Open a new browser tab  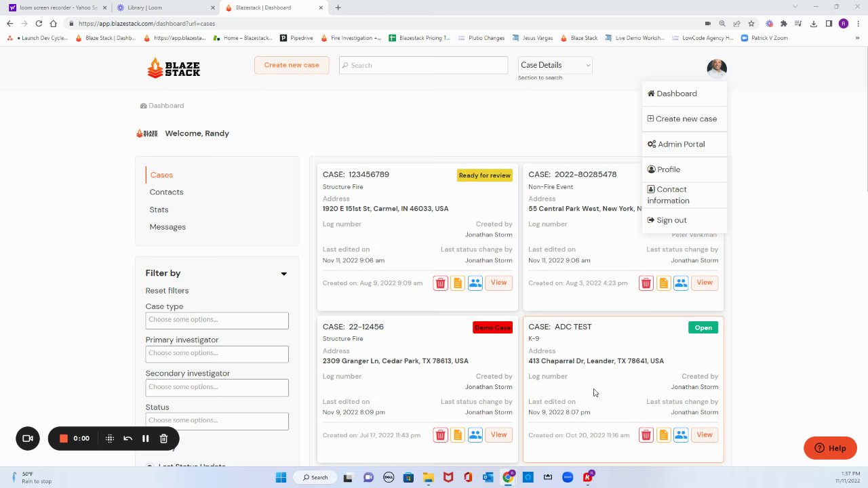338,7
